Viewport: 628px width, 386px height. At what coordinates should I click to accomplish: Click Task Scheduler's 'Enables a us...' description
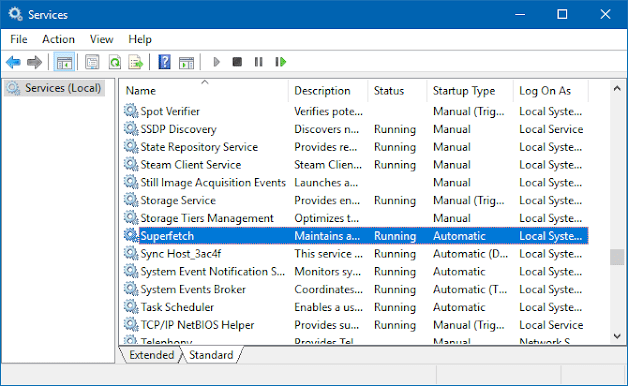(328, 307)
